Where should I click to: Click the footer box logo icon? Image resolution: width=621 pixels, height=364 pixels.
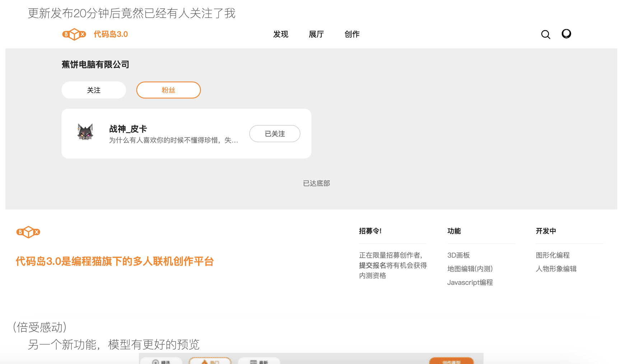click(28, 232)
